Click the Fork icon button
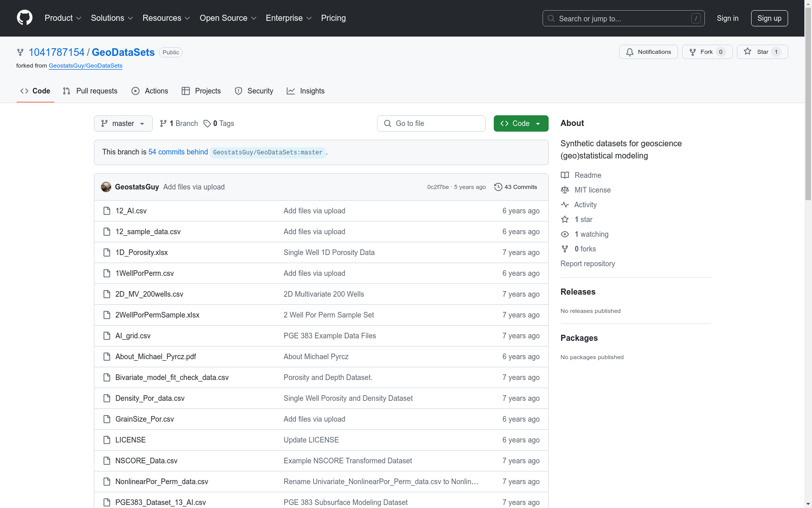Screen dimensions: 812x508 (x=693, y=52)
